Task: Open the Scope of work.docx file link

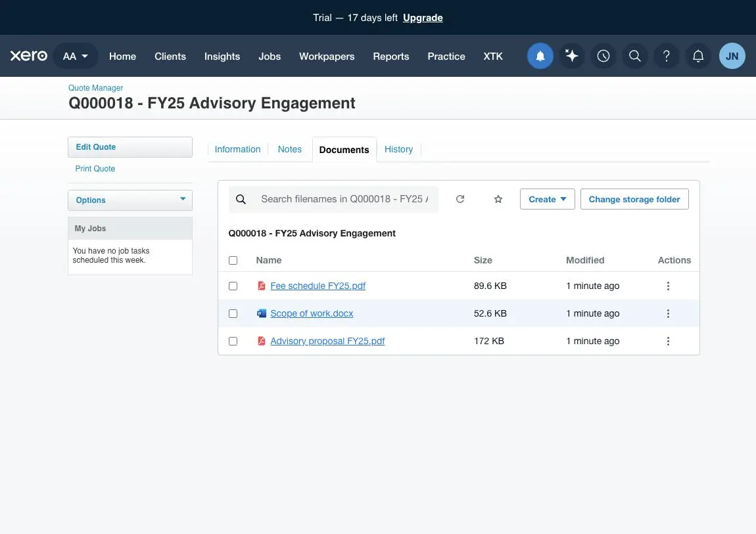Action: [312, 313]
